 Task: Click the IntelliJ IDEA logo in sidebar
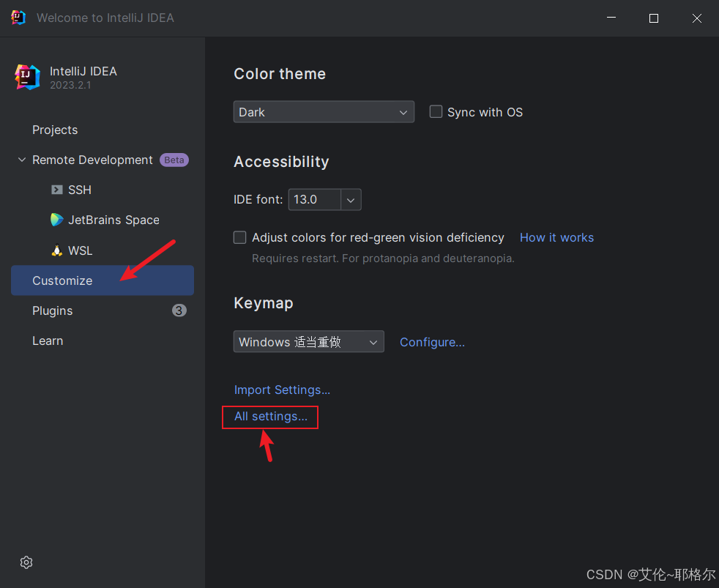27,77
